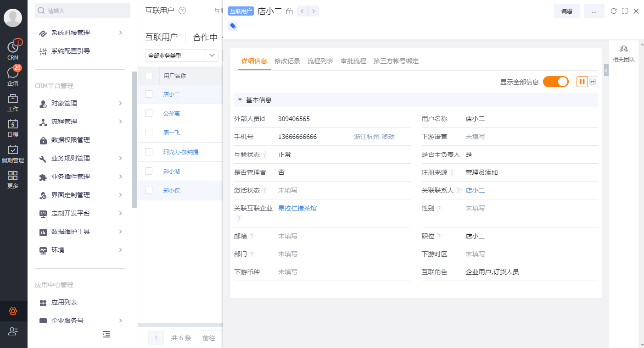The width and height of the screenshot is (644, 348).
Task: Open the 日程 calendar icon
Action: click(x=13, y=124)
